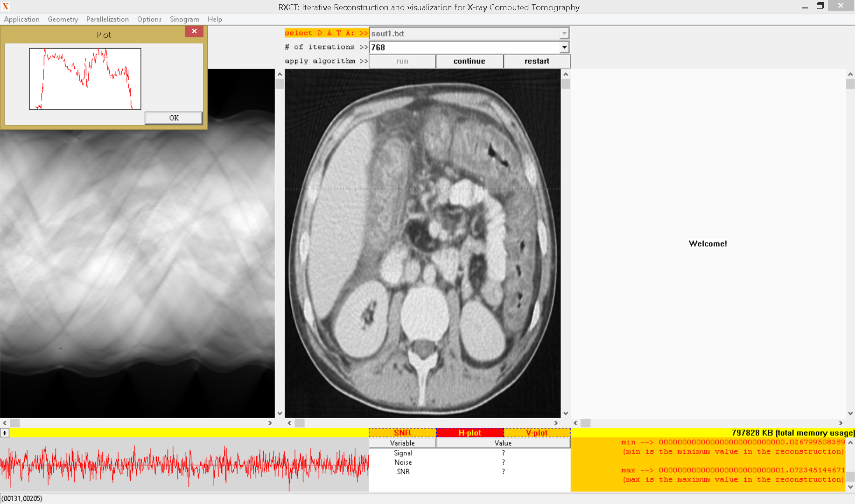The image size is (855, 504).
Task: Select the SNR tab
Action: pyautogui.click(x=402, y=433)
